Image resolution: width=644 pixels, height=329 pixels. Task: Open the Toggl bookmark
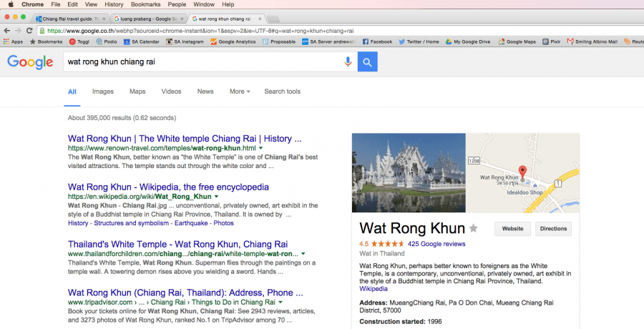point(79,41)
